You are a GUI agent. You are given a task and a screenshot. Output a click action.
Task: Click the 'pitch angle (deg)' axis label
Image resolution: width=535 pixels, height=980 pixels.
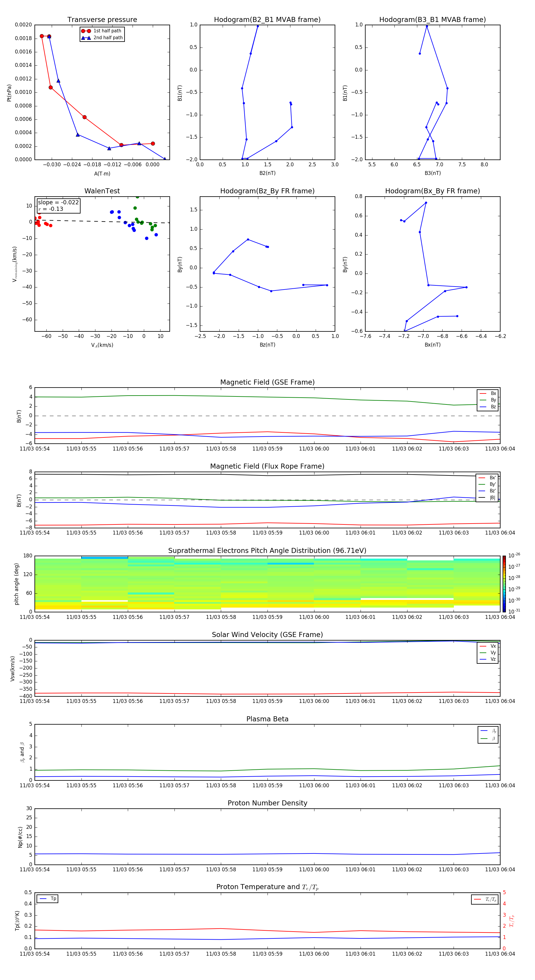pos(16,584)
